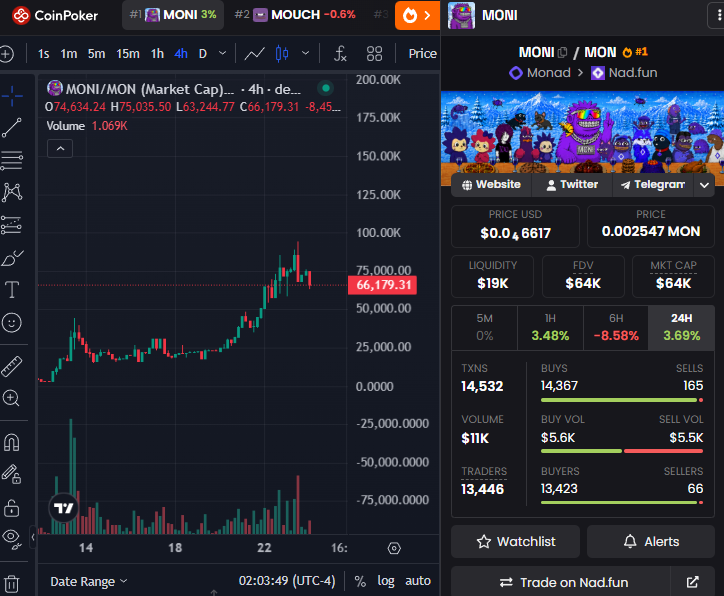Expand more social links chevron
Screen dimensions: 724x596
(x=704, y=185)
